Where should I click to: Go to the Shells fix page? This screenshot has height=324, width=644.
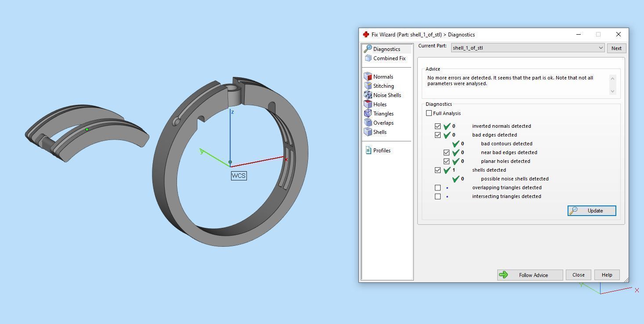pos(376,132)
